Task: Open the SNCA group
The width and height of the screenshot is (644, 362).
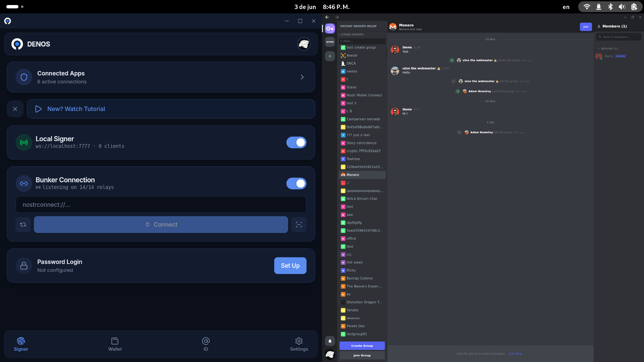Action: pos(362,63)
